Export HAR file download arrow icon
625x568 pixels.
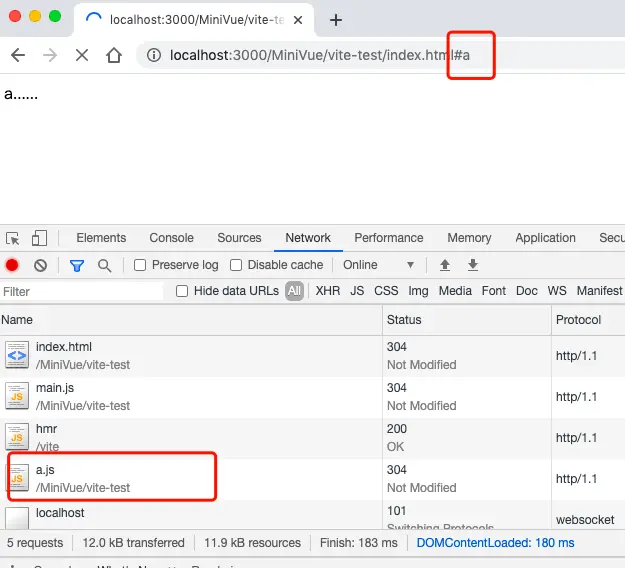(x=473, y=265)
